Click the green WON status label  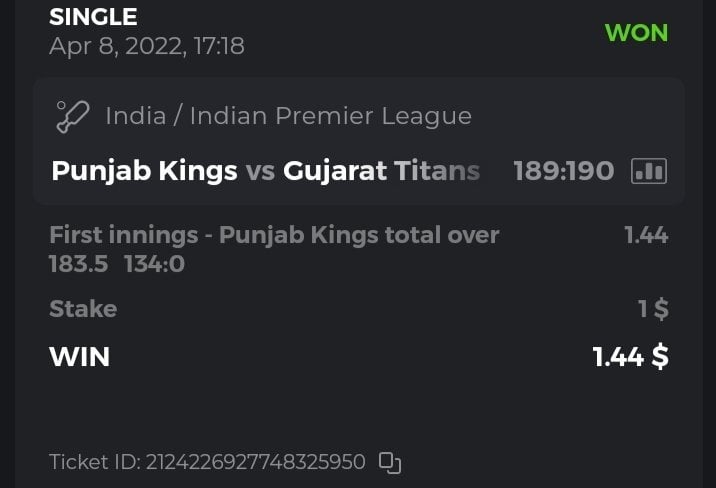point(636,32)
